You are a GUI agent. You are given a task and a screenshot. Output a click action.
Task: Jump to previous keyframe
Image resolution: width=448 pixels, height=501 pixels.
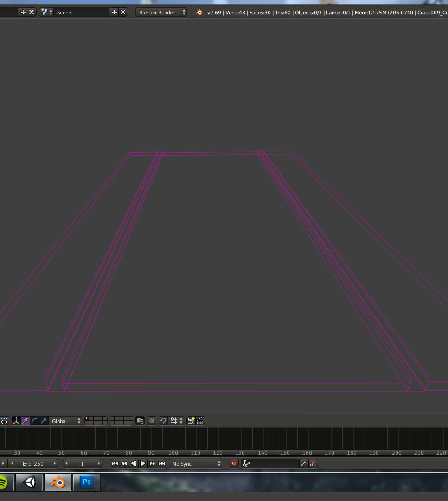[x=124, y=463]
